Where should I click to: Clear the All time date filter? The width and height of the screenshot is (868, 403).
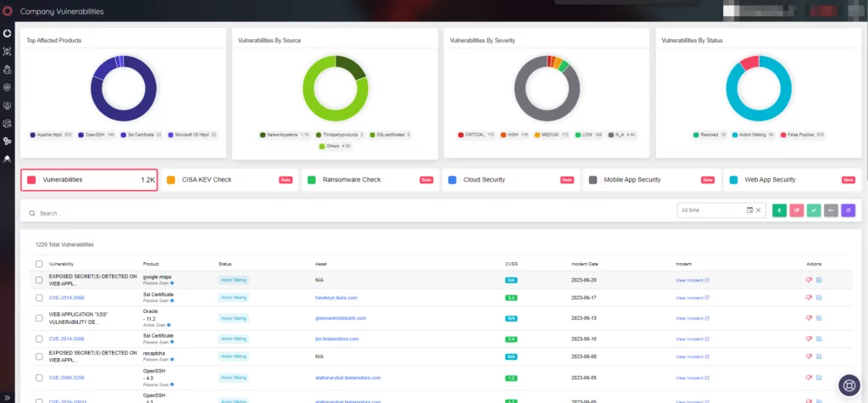[759, 210]
